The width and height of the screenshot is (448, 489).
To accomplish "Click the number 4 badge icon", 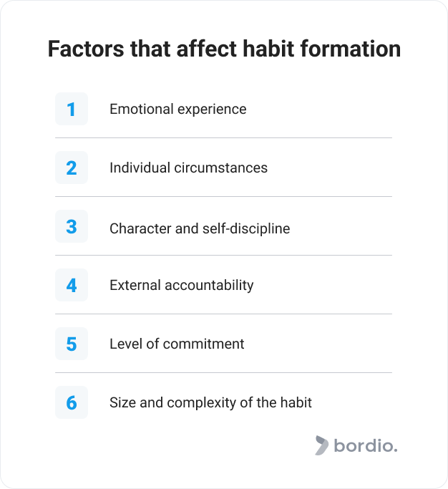I will 72,285.
